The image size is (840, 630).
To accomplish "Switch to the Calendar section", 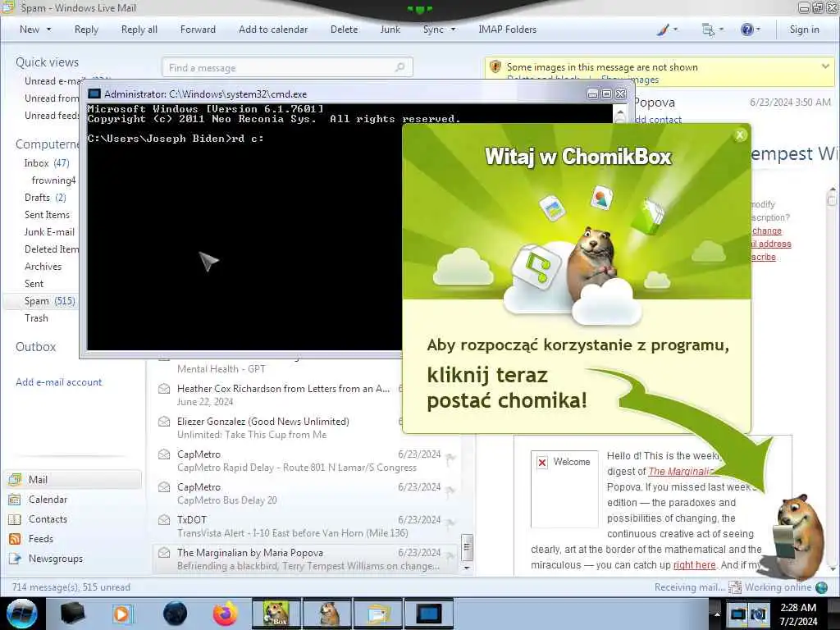I will point(48,500).
